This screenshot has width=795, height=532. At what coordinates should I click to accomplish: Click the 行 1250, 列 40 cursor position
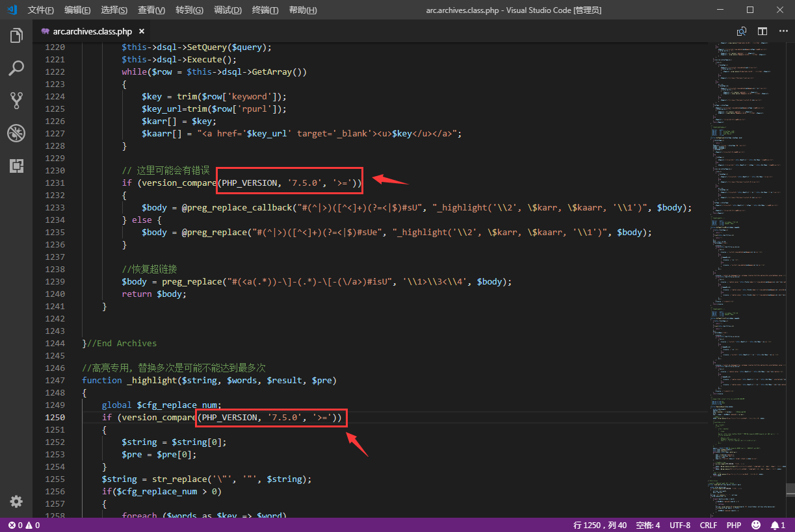click(600, 525)
